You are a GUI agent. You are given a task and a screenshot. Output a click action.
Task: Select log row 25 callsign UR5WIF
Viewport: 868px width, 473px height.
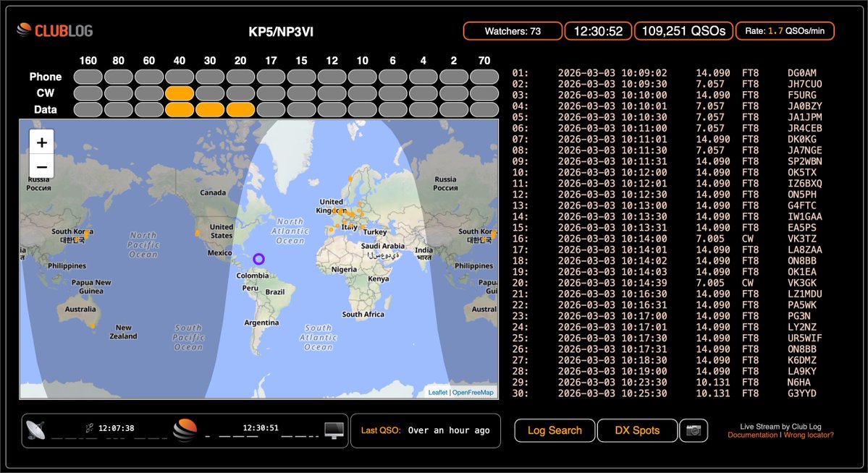805,338
